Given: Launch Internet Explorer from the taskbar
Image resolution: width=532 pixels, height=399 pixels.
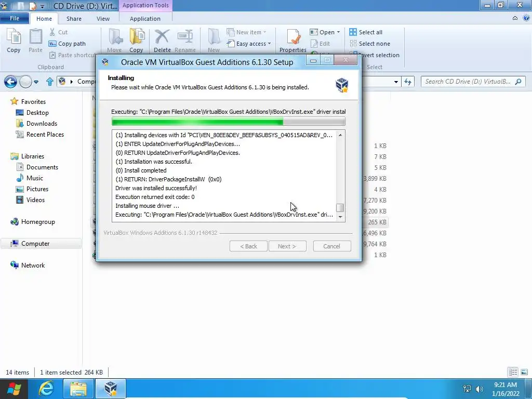Looking at the screenshot, I should pyautogui.click(x=46, y=389).
